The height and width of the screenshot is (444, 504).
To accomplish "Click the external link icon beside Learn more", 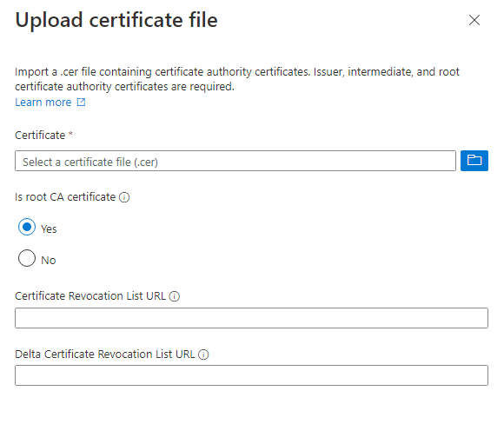I will click(81, 103).
